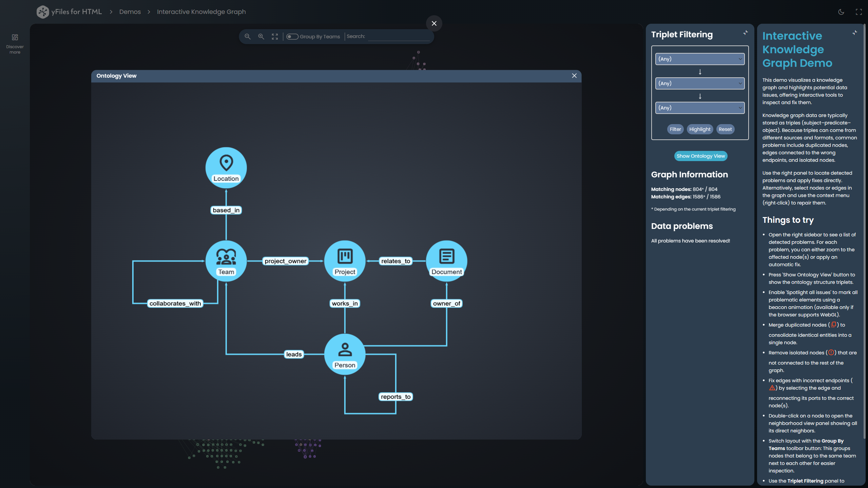Click the zoom in magnifier in toolbar
Screen dimensions: 868x488
click(261, 37)
